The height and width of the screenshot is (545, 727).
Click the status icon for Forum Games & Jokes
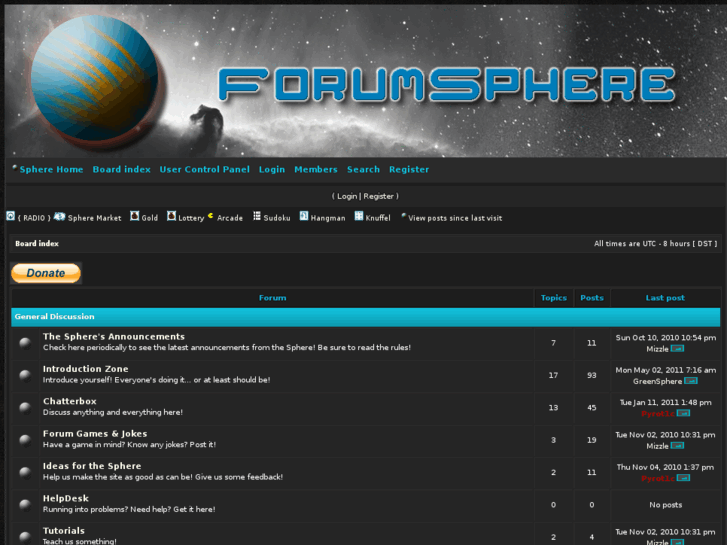[x=25, y=440]
